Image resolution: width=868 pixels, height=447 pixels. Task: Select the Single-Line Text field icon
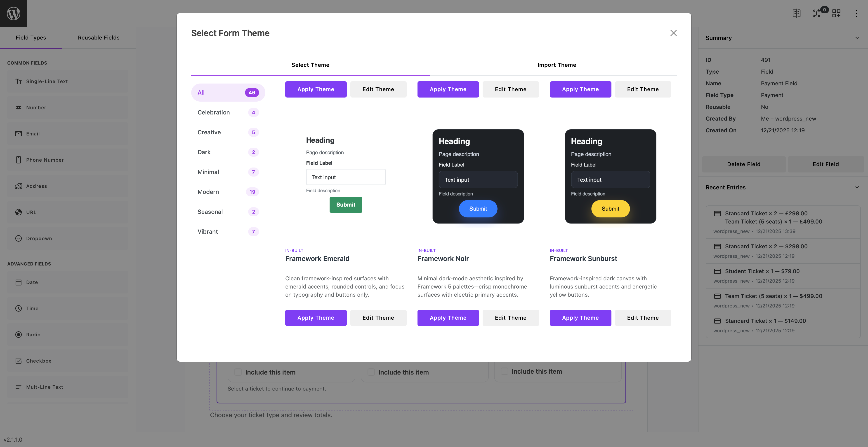click(19, 81)
